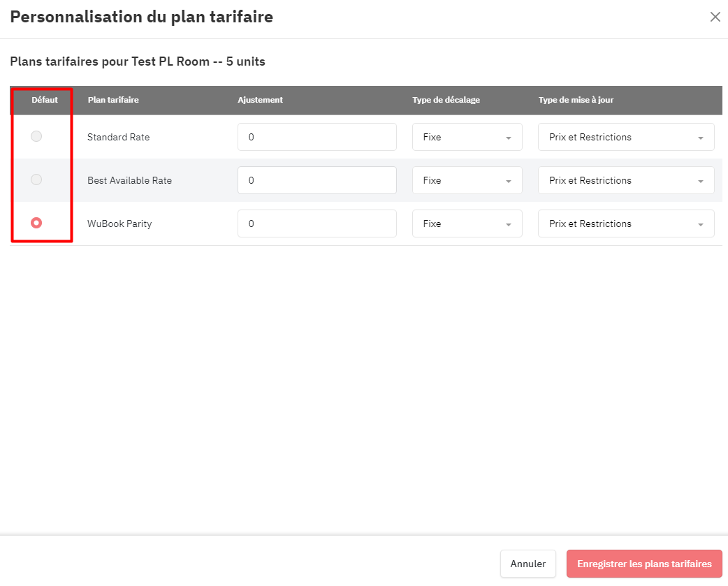Select Standard Rate as default plan
The height and width of the screenshot is (586, 728).
[x=36, y=136]
